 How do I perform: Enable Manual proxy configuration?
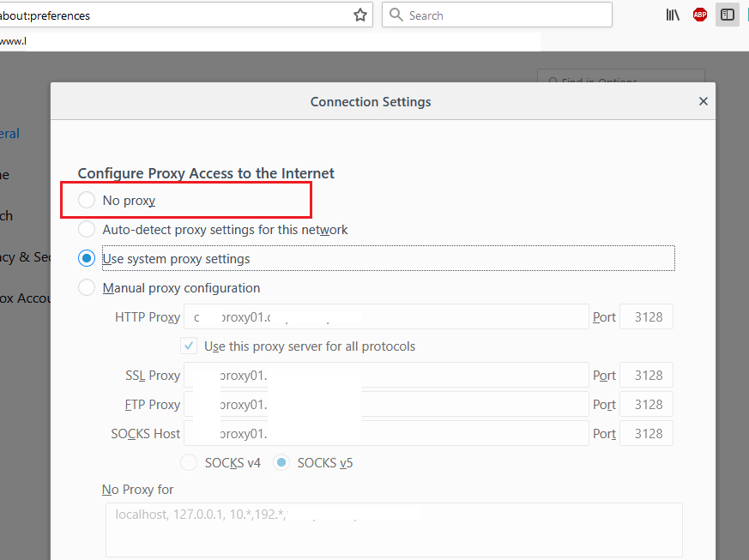(x=87, y=288)
